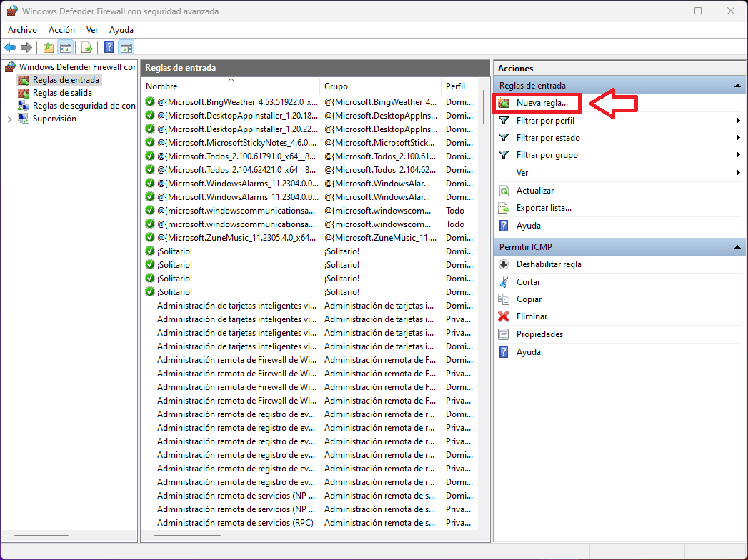Open the Filtrar por perfil submenu arrow

pyautogui.click(x=738, y=121)
